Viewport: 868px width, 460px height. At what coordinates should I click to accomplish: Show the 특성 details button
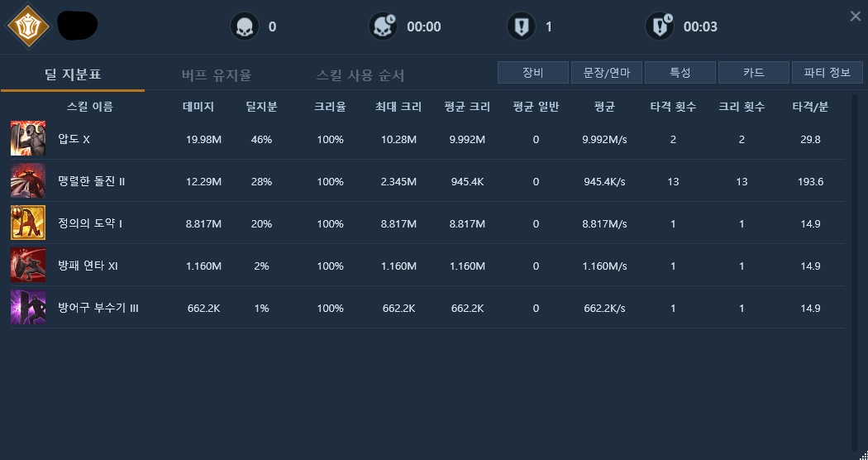tap(680, 73)
